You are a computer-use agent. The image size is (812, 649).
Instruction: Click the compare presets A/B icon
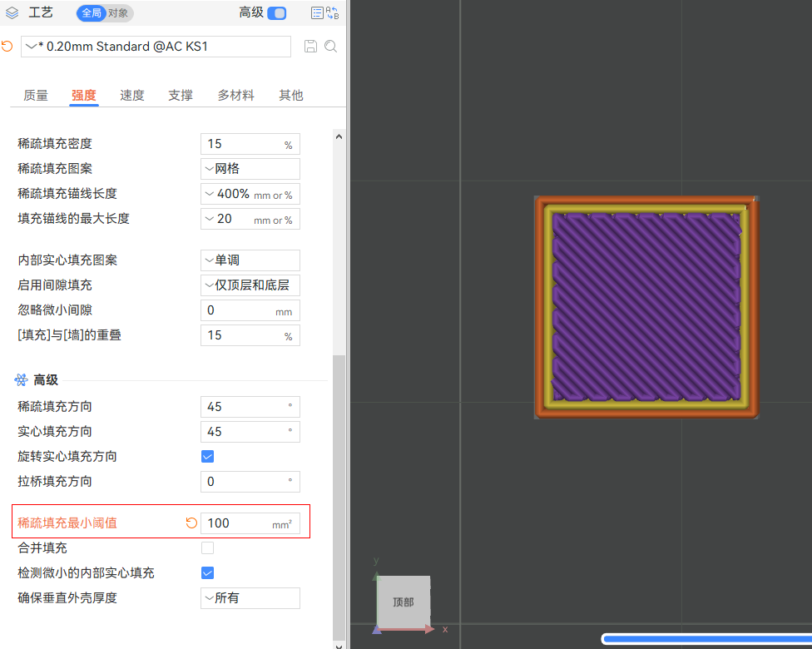tap(333, 13)
